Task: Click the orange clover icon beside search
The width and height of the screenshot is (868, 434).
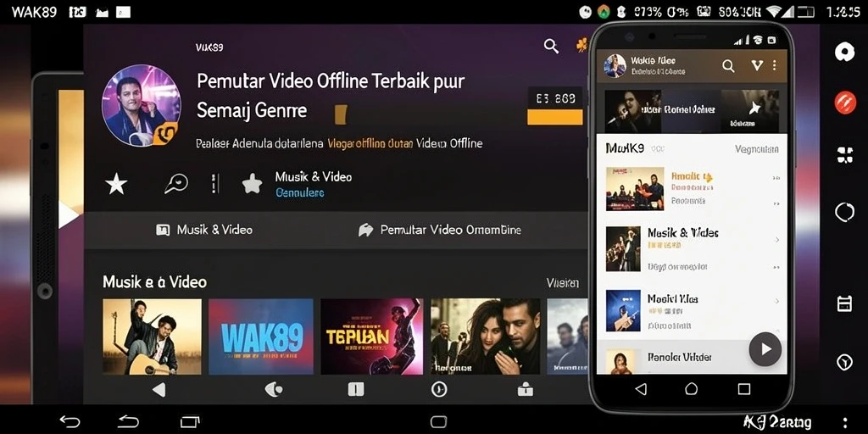Action: (581, 46)
